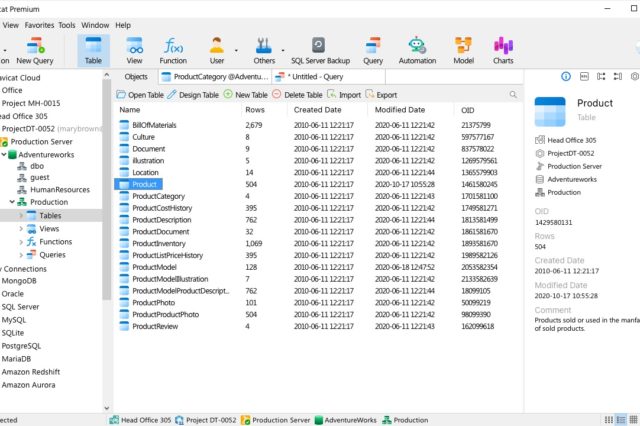Select the Culture table row
Viewport: 640px width, 426px height.
(318, 137)
